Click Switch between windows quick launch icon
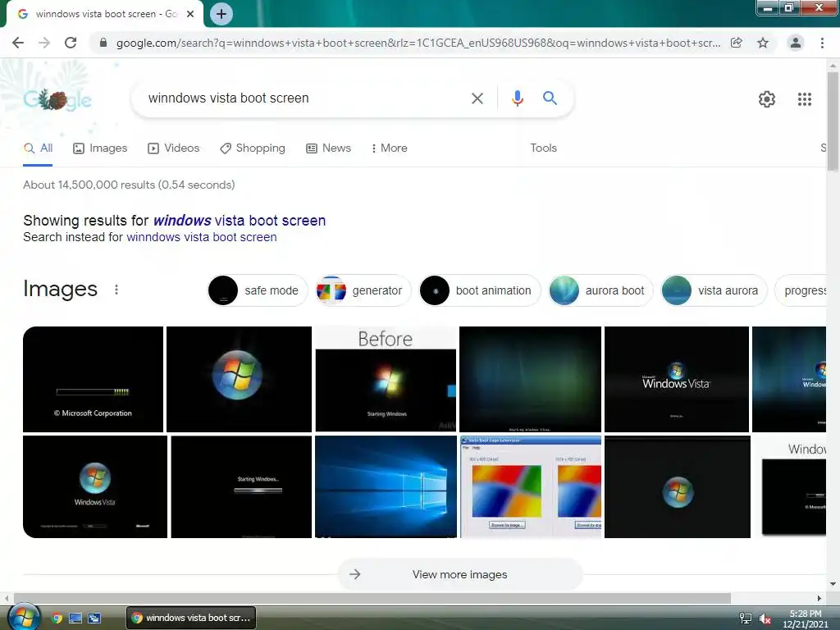 point(94,618)
